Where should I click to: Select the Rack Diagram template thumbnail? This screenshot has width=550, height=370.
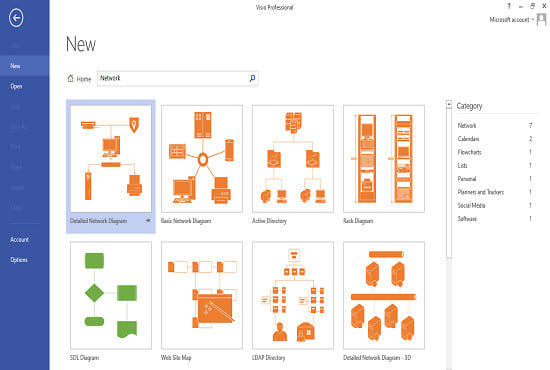tap(384, 159)
